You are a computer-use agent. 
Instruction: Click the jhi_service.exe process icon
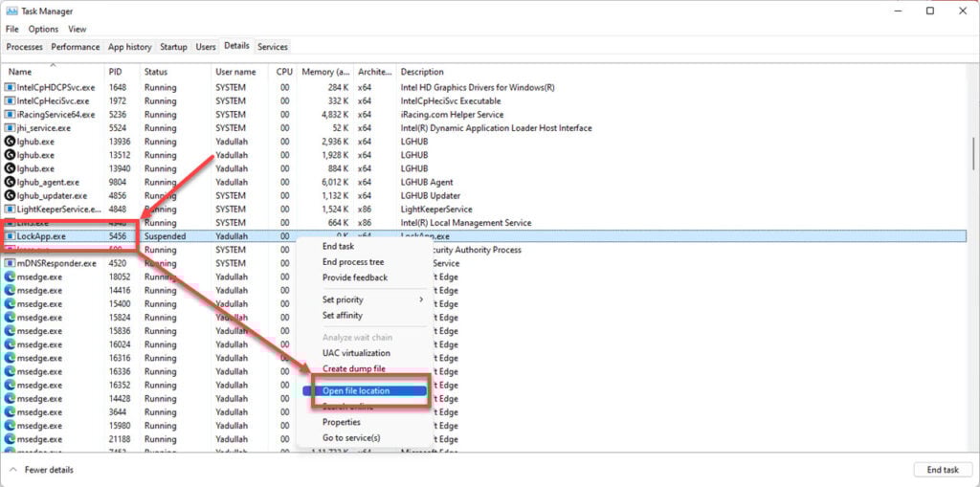(10, 128)
